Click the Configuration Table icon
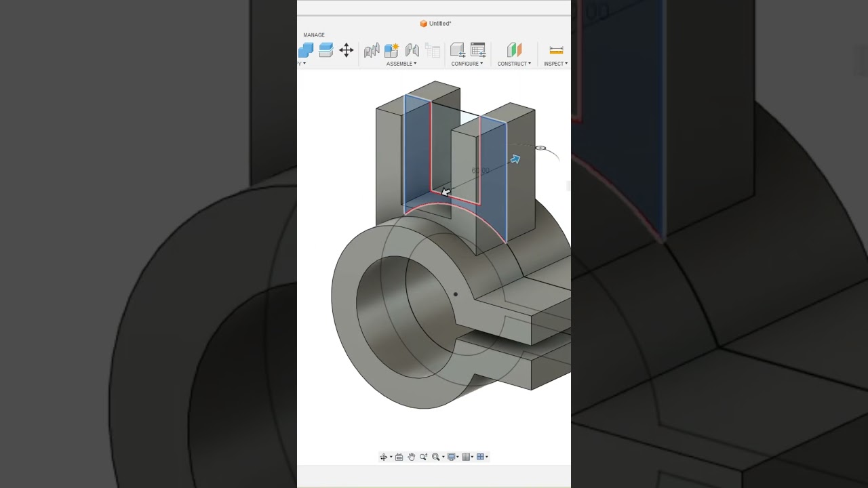The height and width of the screenshot is (488, 868). [478, 50]
